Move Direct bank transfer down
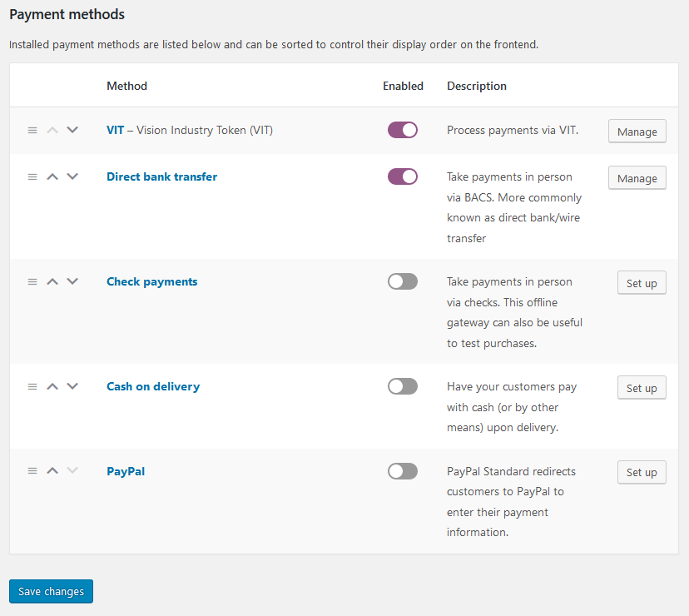This screenshot has width=689, height=616. click(x=72, y=176)
